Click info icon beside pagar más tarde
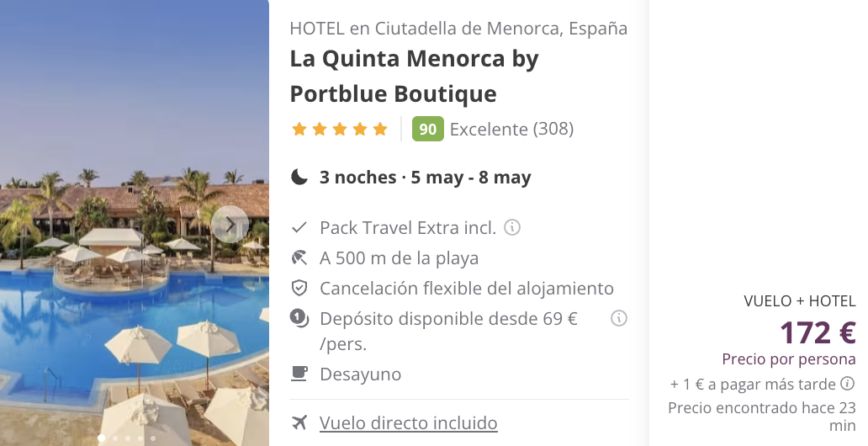 848,384
